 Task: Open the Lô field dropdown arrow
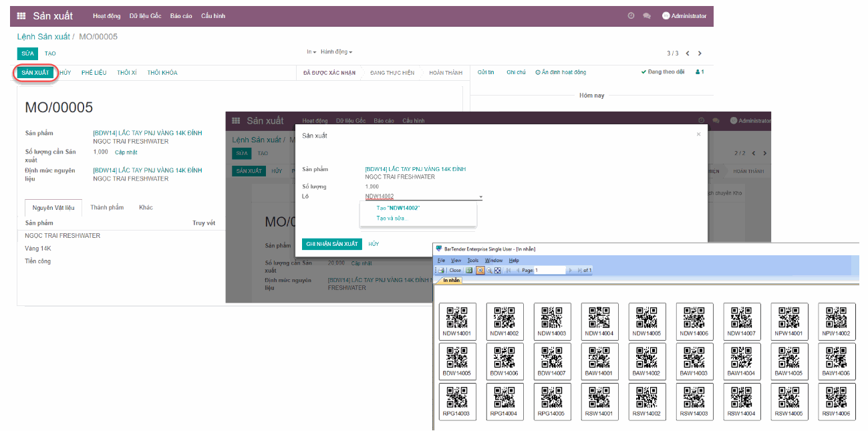coord(480,197)
